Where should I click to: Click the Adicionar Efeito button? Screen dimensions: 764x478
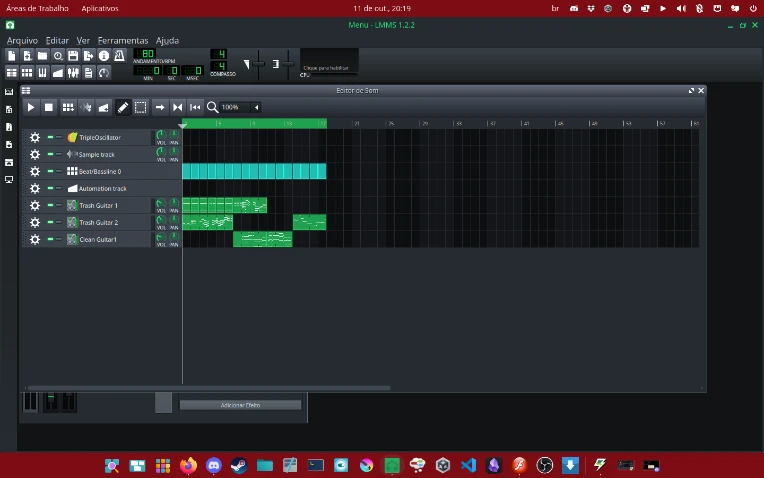(240, 405)
